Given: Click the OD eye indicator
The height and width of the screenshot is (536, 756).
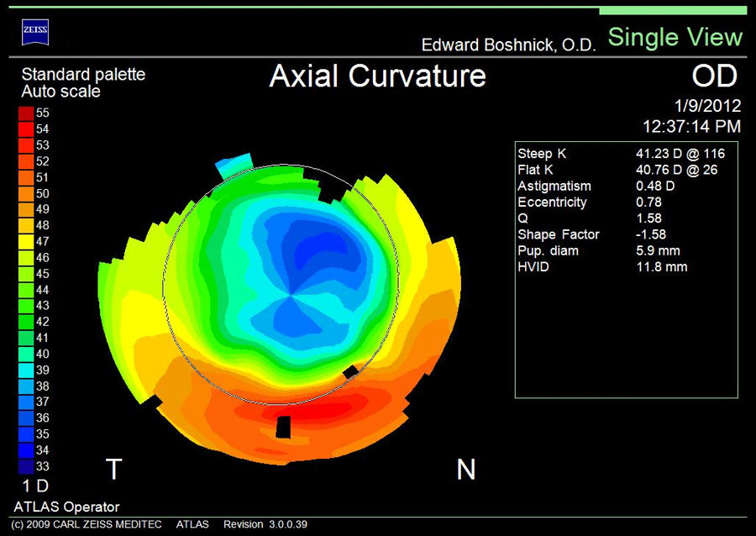Looking at the screenshot, I should tap(713, 76).
